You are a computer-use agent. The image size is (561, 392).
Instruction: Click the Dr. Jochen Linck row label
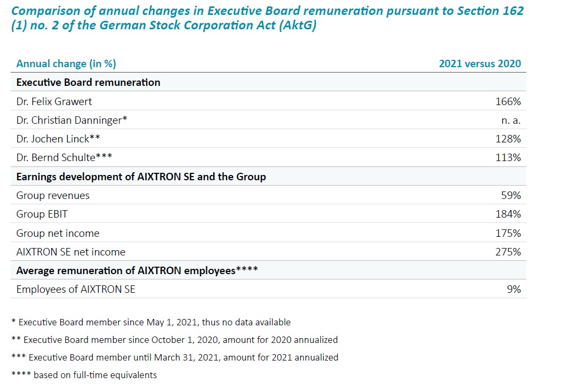(x=58, y=139)
